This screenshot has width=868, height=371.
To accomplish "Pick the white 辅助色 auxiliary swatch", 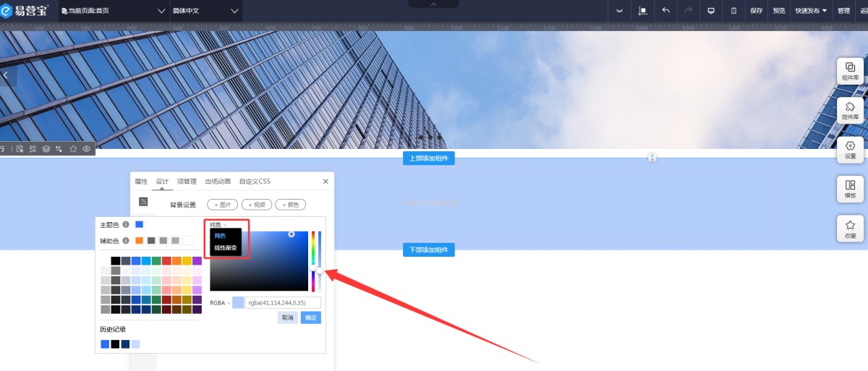I will pos(187,240).
